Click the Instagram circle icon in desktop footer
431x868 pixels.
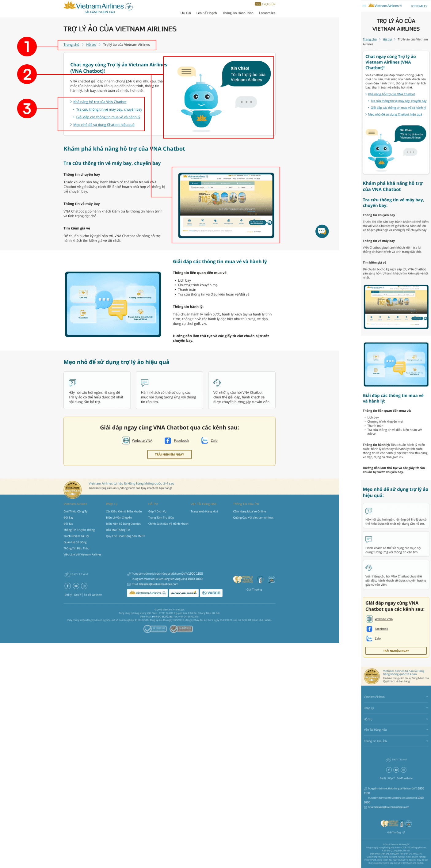(x=84, y=586)
